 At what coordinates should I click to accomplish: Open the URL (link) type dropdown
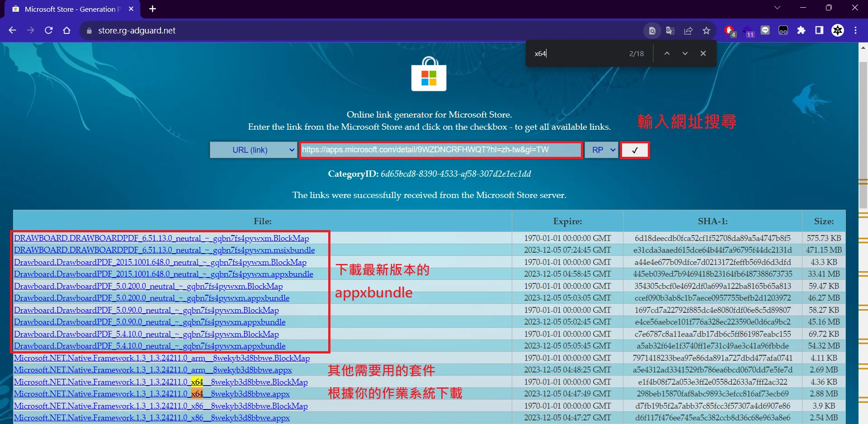pos(253,150)
